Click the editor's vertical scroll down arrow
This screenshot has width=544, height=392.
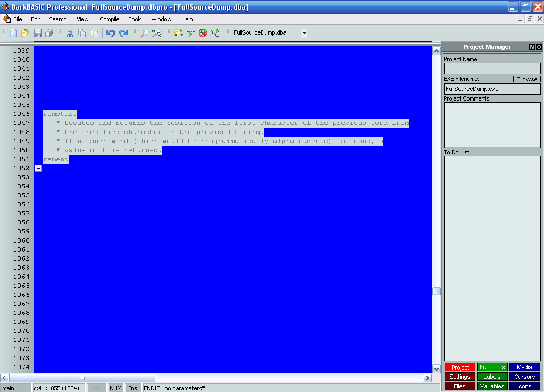point(436,369)
